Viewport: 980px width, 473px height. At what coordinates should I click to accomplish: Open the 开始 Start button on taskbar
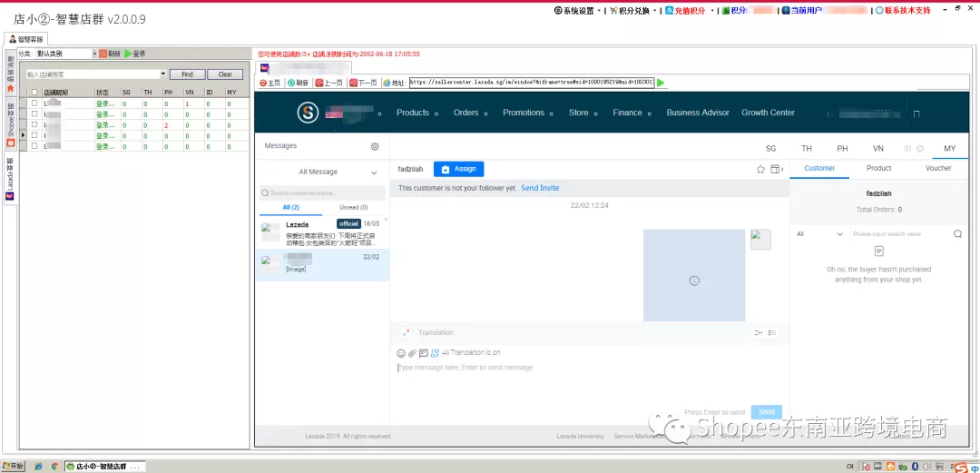tap(13, 467)
